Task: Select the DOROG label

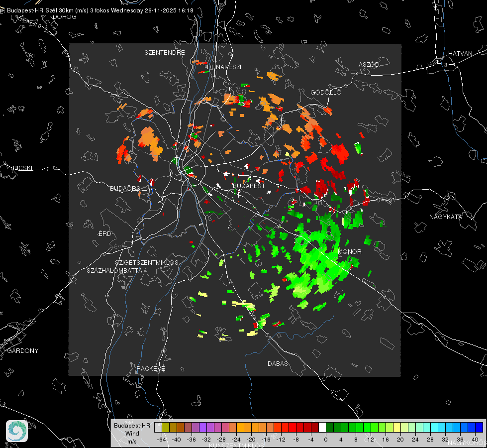Action: click(65, 17)
